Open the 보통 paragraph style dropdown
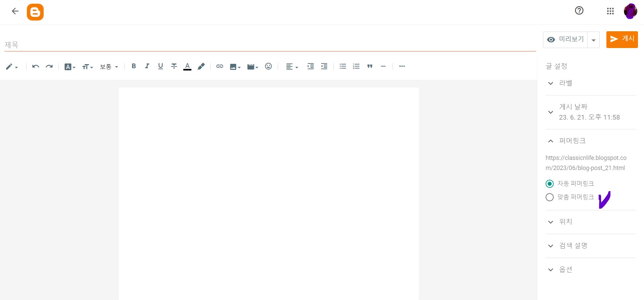Image resolution: width=644 pixels, height=300 pixels. [x=109, y=67]
